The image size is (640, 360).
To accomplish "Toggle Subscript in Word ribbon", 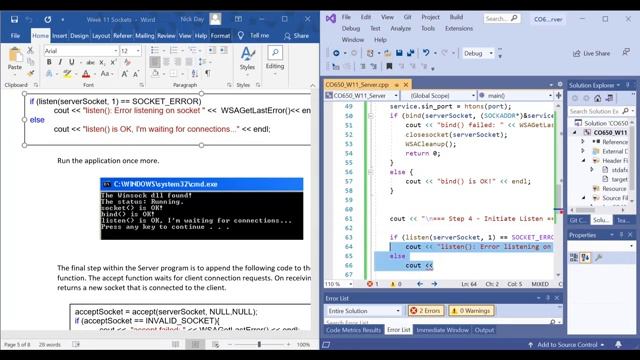I will coord(102,62).
